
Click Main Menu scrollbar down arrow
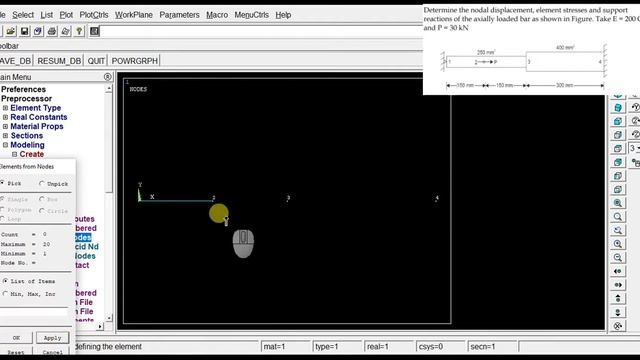109,318
